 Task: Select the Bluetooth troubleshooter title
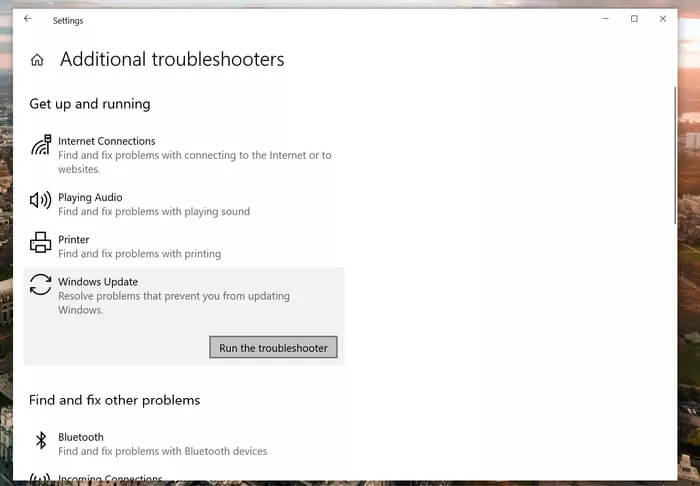[x=81, y=437]
